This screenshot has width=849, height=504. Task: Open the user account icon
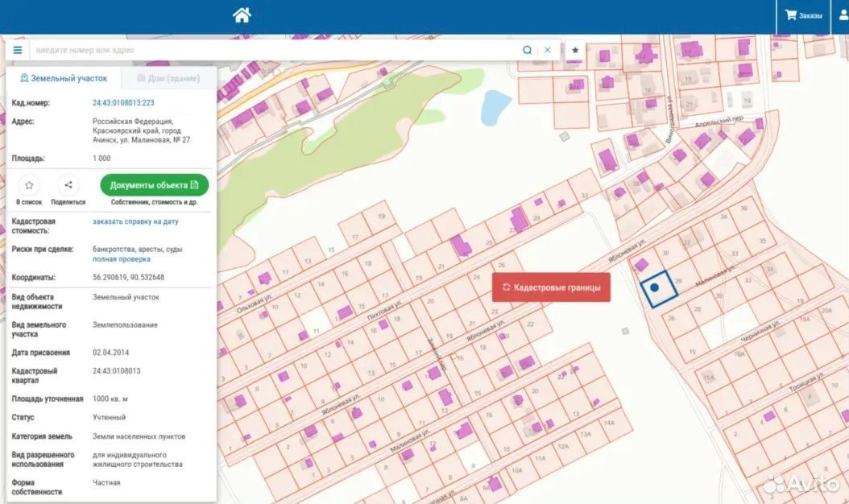[x=843, y=15]
